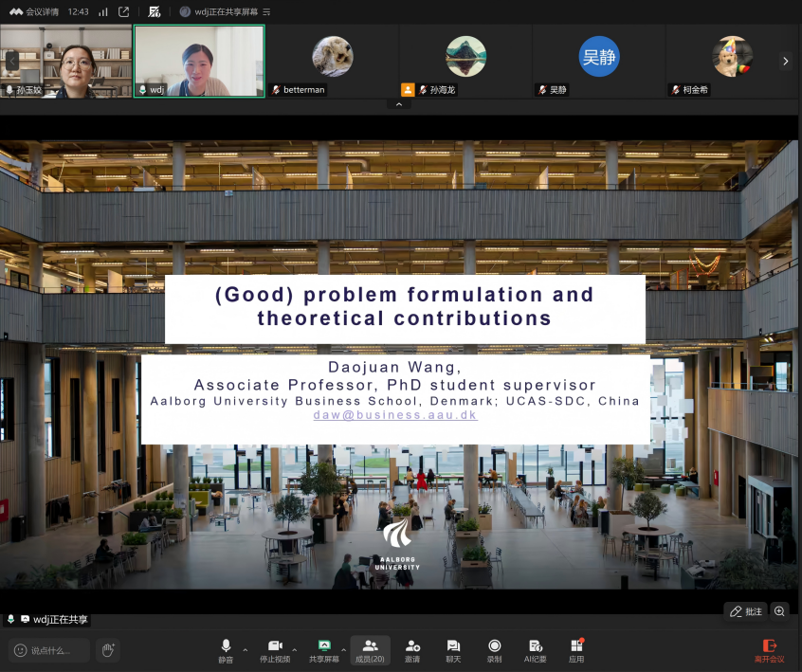Viewport: 802px width, 672px height.
Task: Open the 应用 apps icon
Action: click(x=576, y=646)
